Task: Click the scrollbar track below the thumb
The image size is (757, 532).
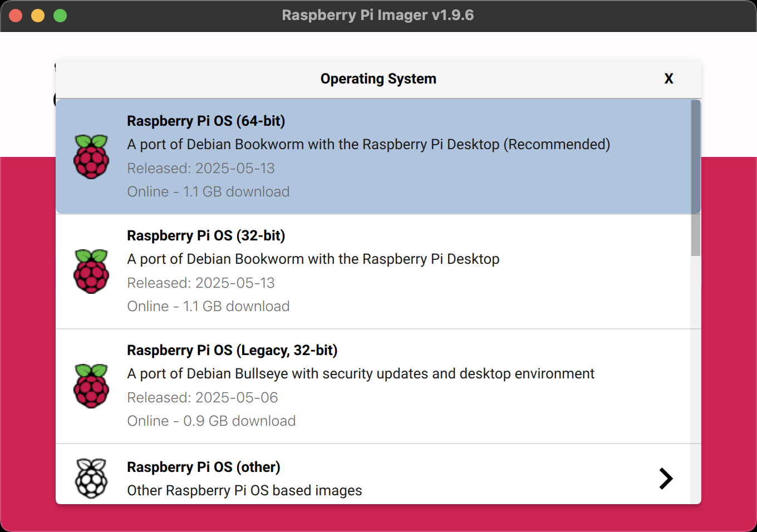Action: point(695,378)
